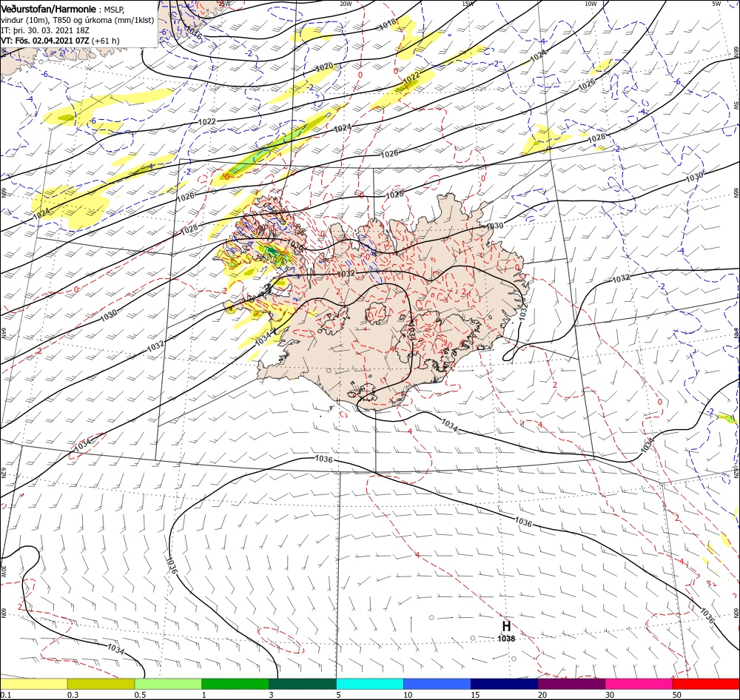Click the 1018 isobar label
The width and height of the screenshot is (740, 700).
388,24
